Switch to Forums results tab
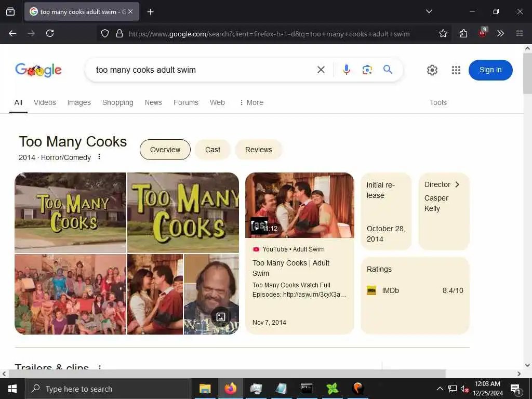Screen dimensions: 532x399 point(185,102)
